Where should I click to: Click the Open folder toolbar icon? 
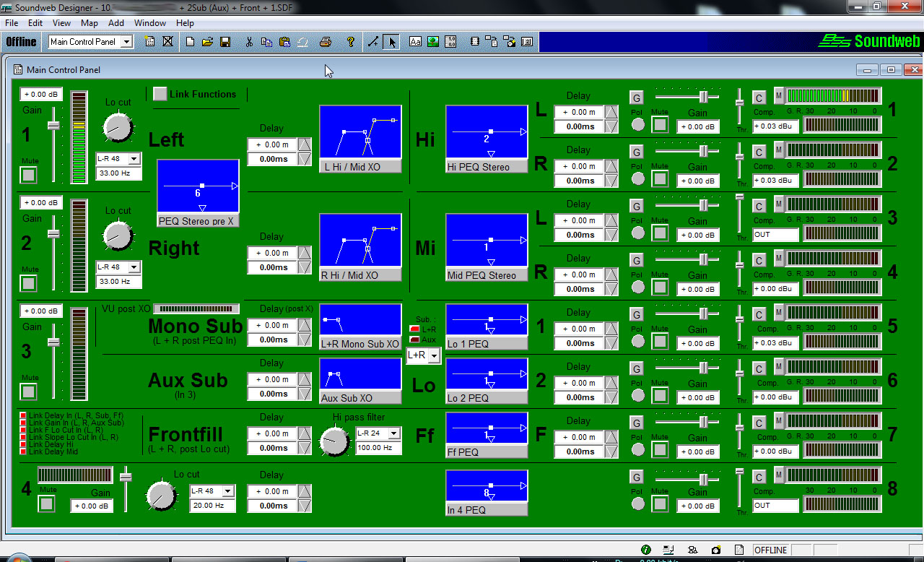(208, 42)
